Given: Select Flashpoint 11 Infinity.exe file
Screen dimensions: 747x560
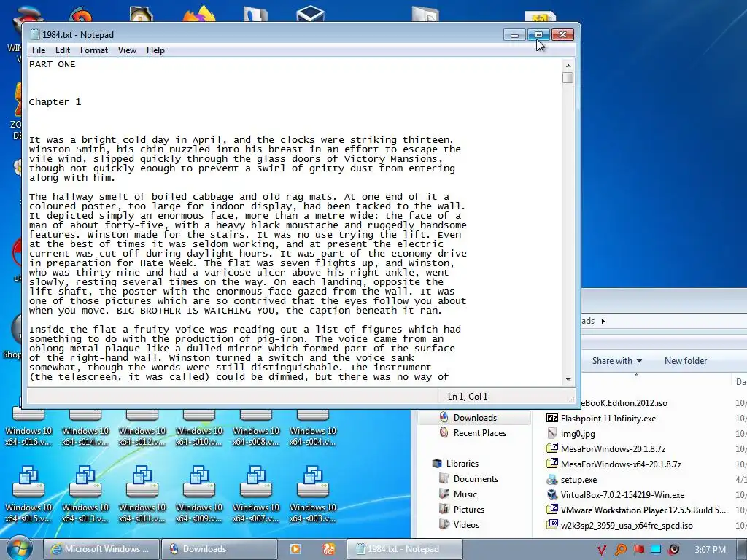Looking at the screenshot, I should coord(608,418).
